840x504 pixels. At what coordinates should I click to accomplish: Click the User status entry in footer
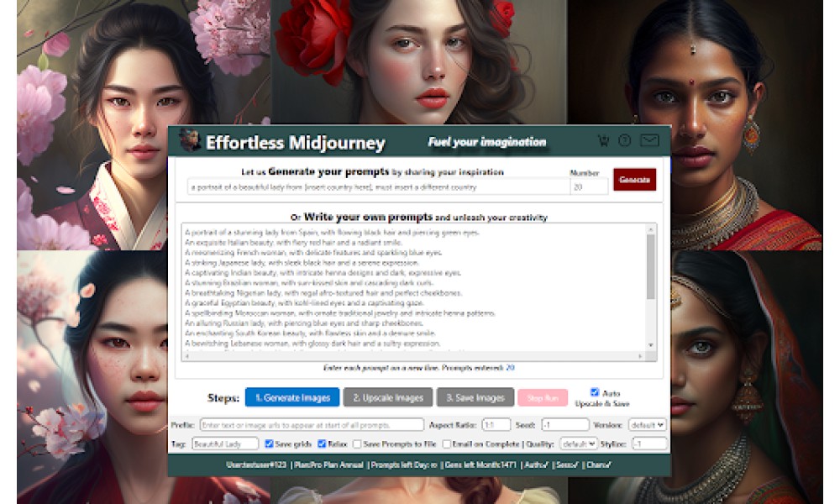tap(256, 465)
